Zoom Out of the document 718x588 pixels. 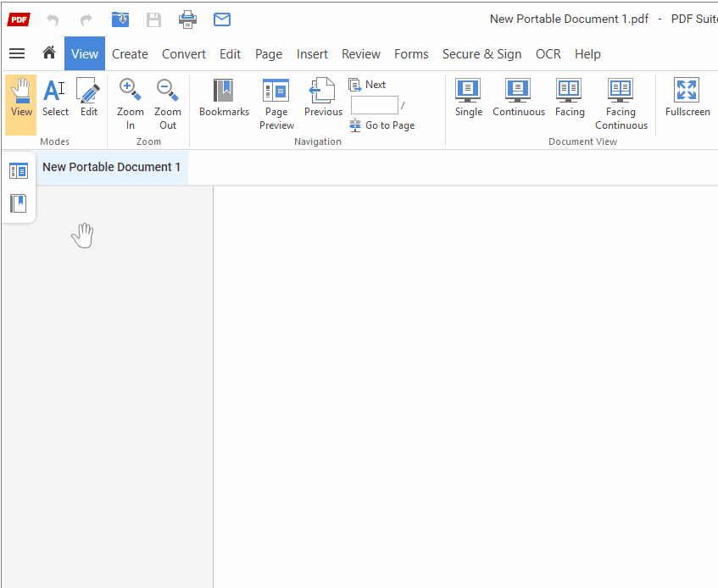pos(168,104)
